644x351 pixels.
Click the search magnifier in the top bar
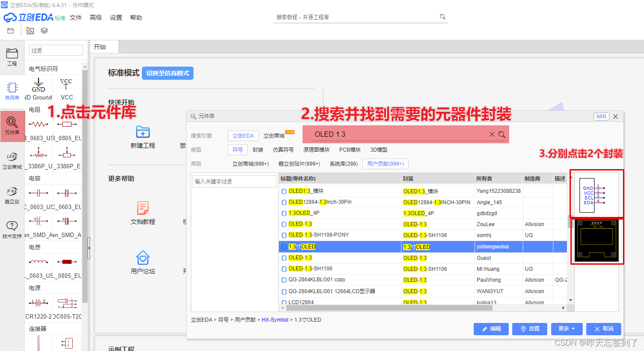point(443,17)
